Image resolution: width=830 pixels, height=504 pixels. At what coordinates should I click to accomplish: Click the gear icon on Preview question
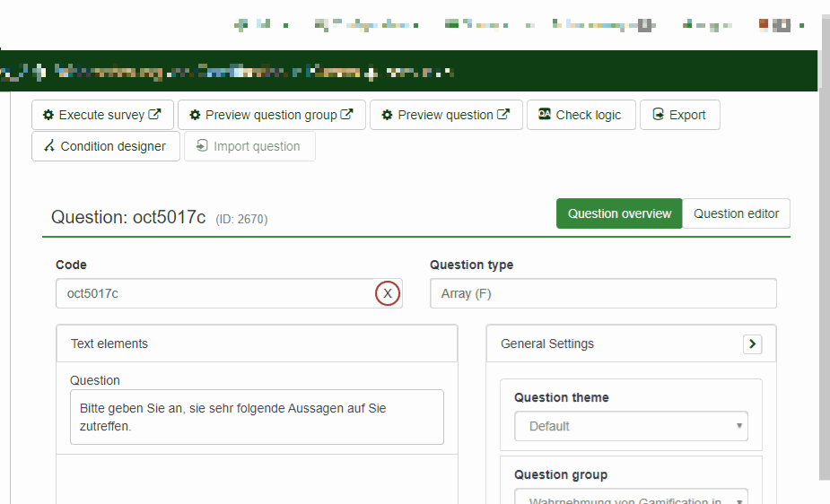(x=387, y=115)
